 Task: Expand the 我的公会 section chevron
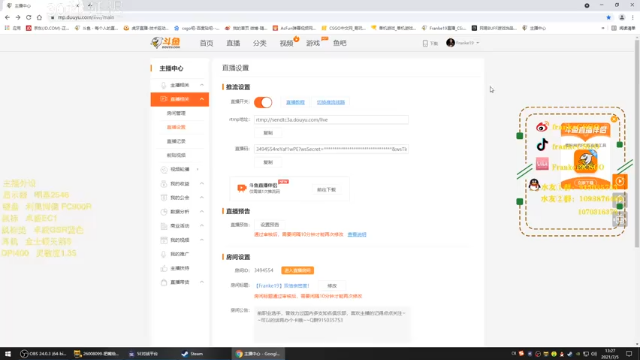(x=202, y=198)
